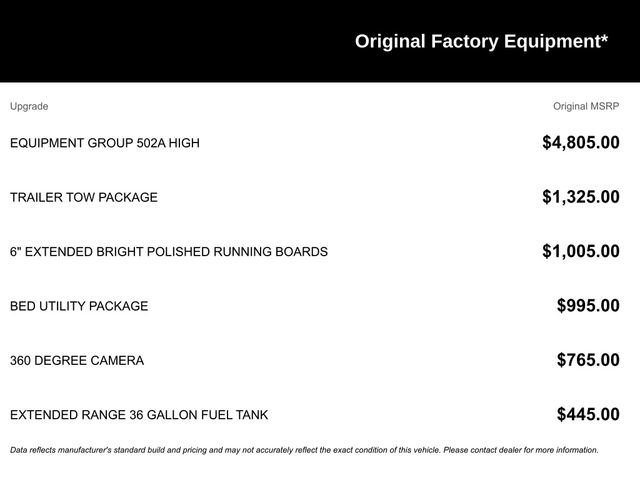Click the Original Factory Equipment heading
Image resolution: width=640 pixels, height=480 pixels.
[x=481, y=42]
